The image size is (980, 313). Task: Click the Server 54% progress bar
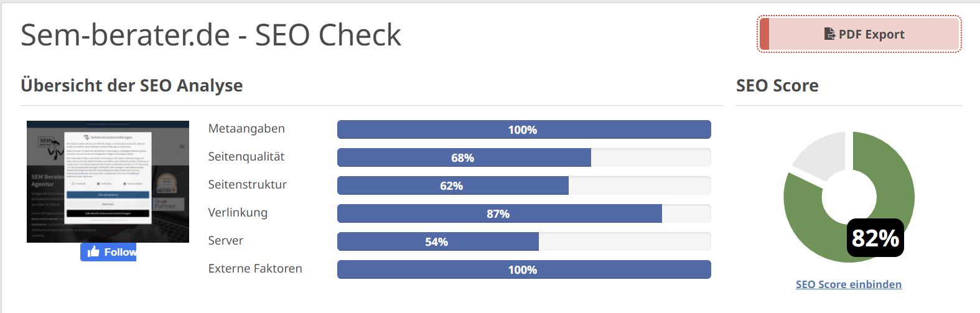pos(524,241)
